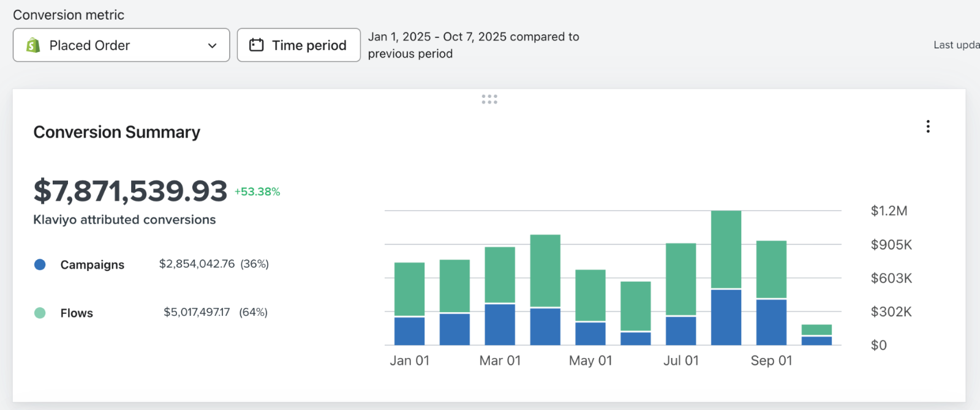Click the +53.38% change indicator
The width and height of the screenshot is (980, 410).
(x=257, y=192)
